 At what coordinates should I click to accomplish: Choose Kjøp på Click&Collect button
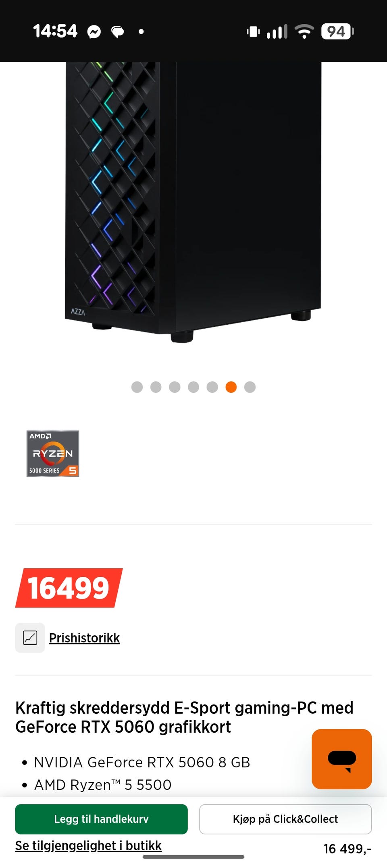pyautogui.click(x=285, y=819)
